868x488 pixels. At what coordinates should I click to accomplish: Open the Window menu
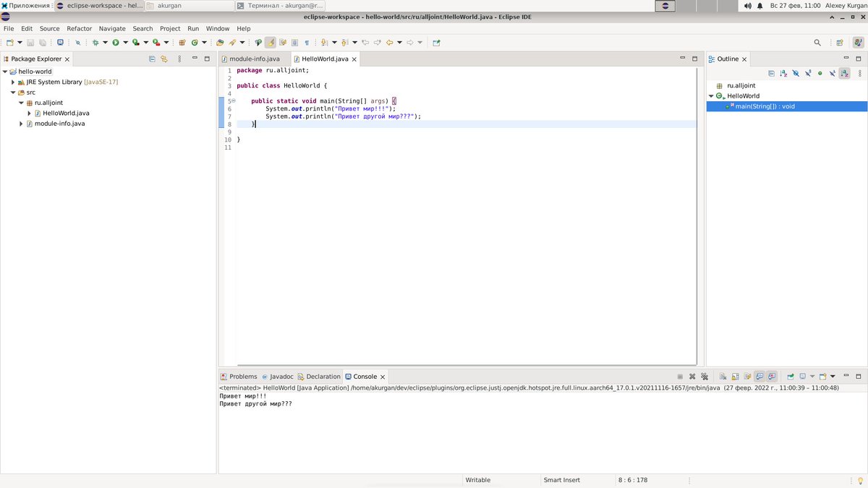click(218, 28)
